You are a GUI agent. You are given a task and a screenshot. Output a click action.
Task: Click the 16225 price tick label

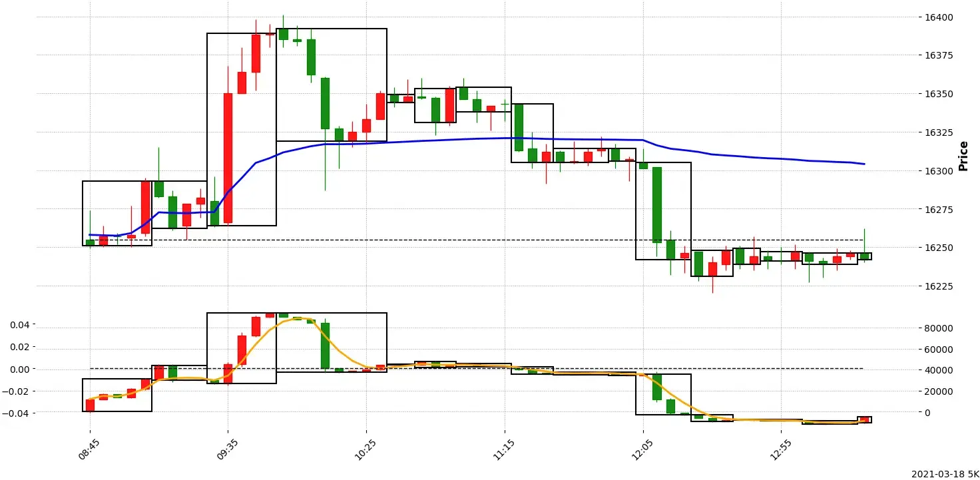(939, 286)
